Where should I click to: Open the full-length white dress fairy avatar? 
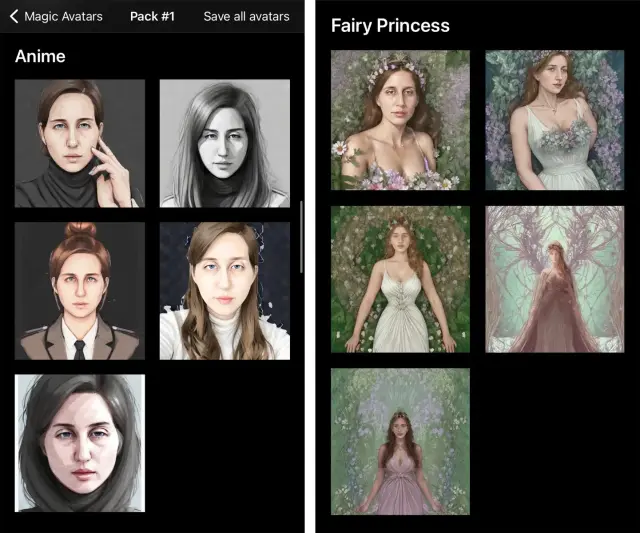[400, 278]
